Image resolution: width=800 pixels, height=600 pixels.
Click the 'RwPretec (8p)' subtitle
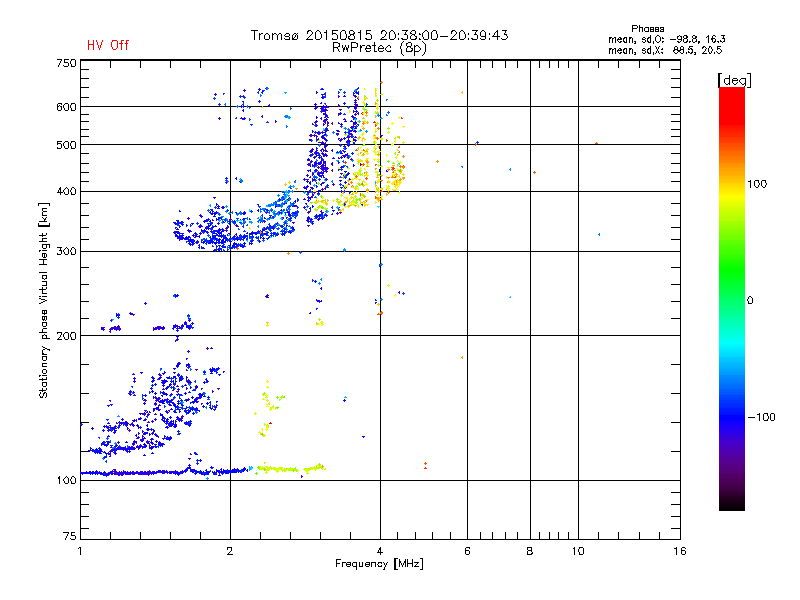[379, 48]
